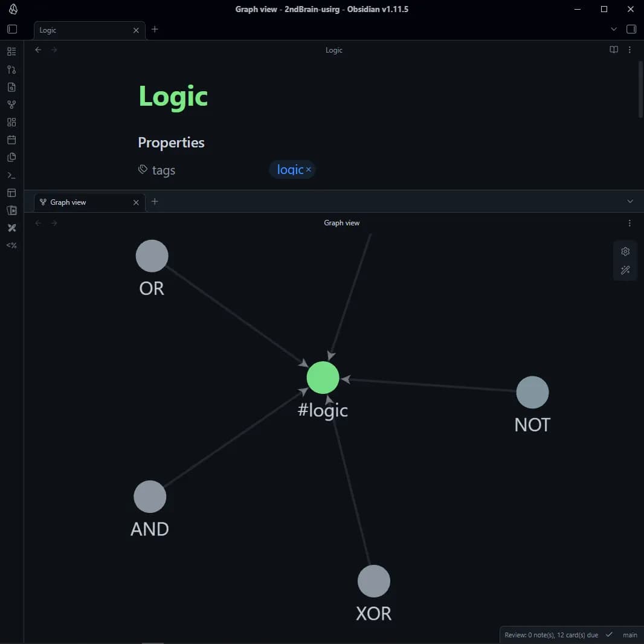The image size is (644, 644).
Task: Toggle the right sidebar panel
Action: coord(631,29)
